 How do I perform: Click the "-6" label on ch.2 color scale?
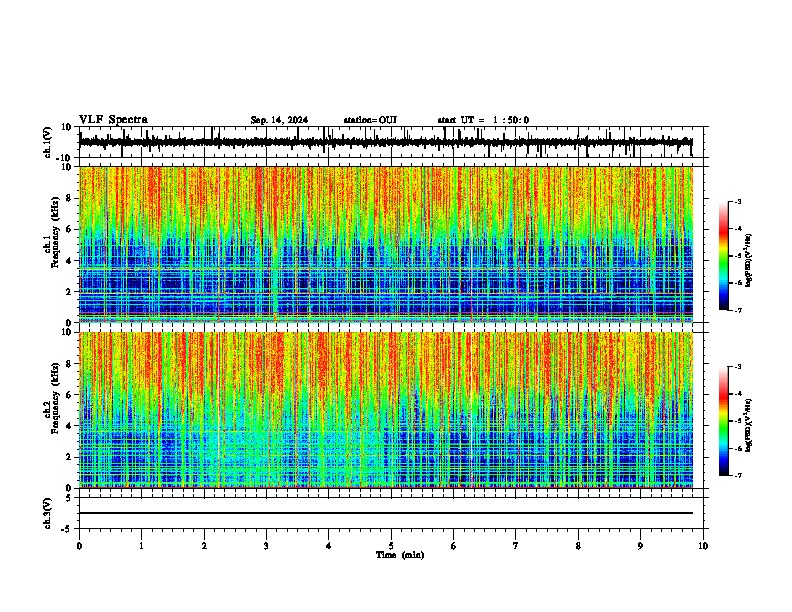pyautogui.click(x=737, y=448)
